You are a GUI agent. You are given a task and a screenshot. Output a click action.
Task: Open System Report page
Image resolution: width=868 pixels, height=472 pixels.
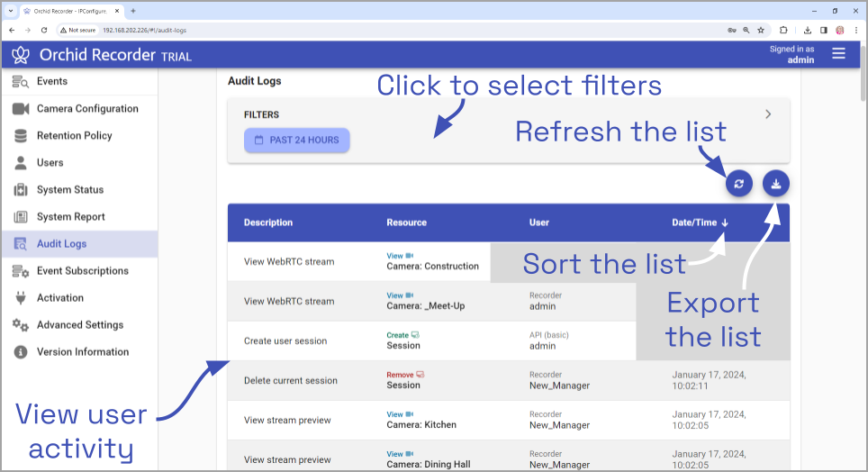pos(71,217)
